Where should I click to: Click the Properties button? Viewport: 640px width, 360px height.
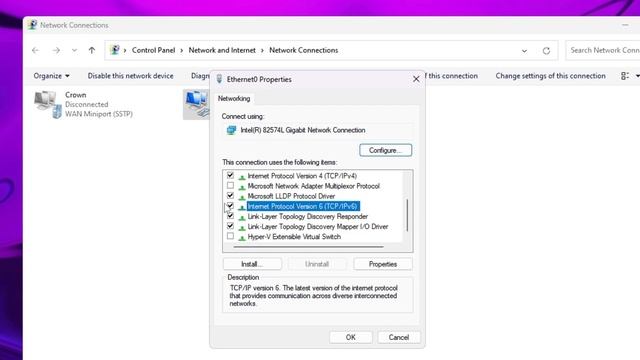coord(383,264)
